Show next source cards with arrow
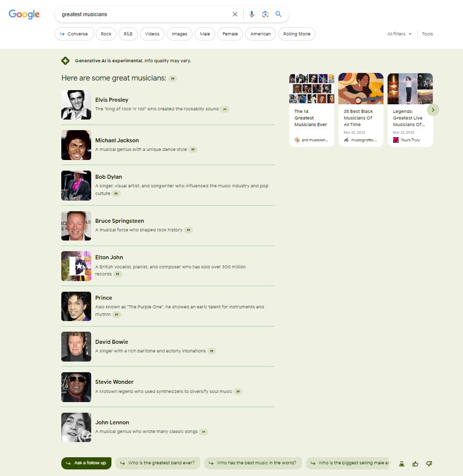Image resolution: width=463 pixels, height=476 pixels. tap(433, 110)
